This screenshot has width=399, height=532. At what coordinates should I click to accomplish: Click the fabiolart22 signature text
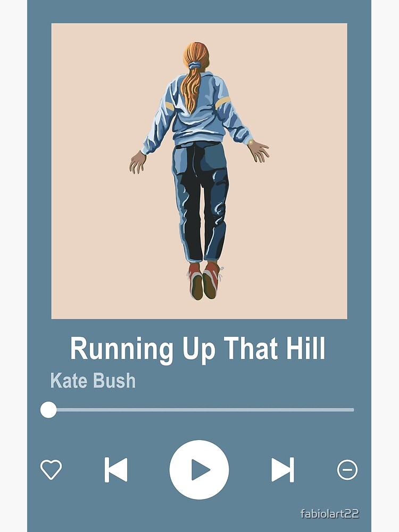[329, 514]
